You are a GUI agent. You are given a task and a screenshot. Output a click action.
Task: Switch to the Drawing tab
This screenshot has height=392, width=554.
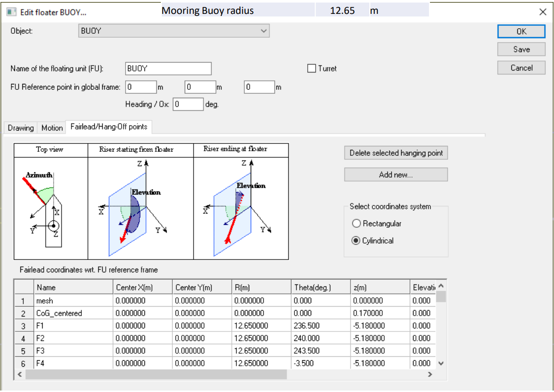pyautogui.click(x=21, y=128)
